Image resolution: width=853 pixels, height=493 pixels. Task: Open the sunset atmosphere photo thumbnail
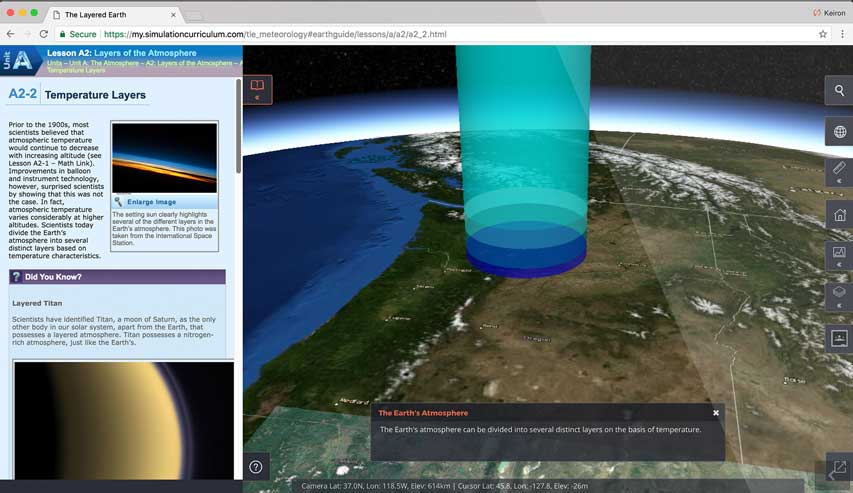coord(164,158)
